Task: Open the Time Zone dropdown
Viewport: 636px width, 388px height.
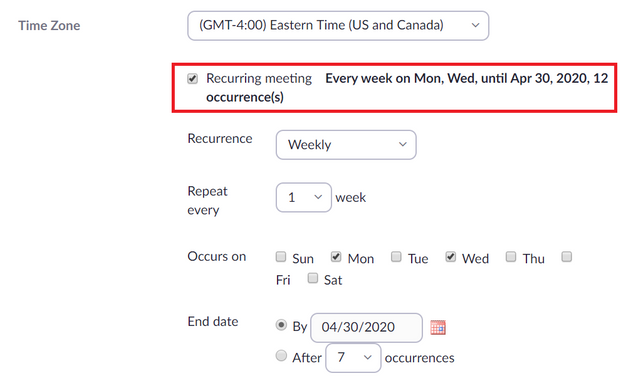Action: (x=338, y=26)
